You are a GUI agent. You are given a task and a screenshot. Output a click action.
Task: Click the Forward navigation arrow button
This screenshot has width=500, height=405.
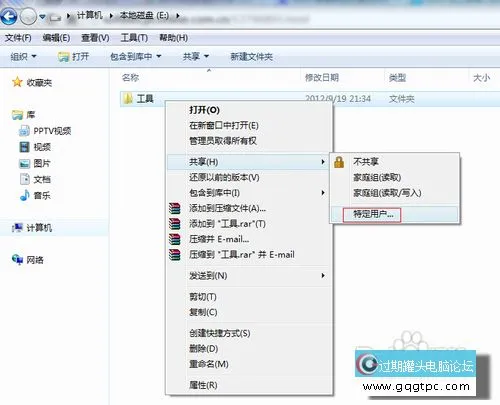point(28,16)
